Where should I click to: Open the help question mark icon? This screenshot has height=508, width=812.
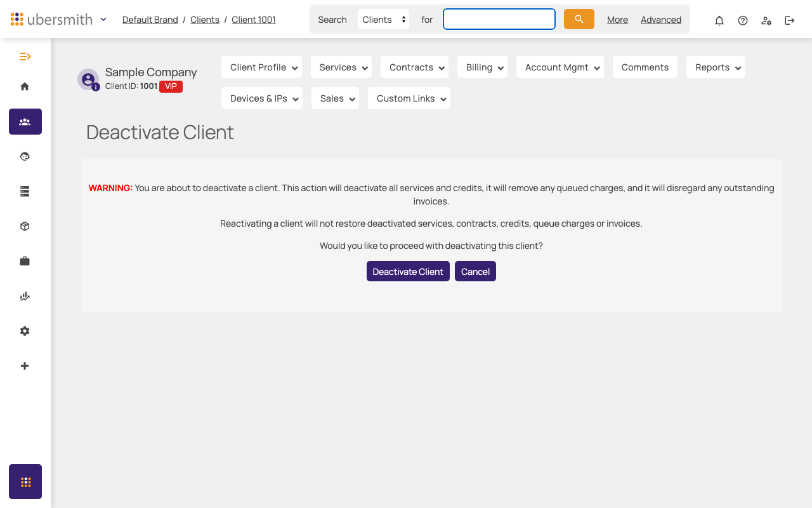[743, 20]
